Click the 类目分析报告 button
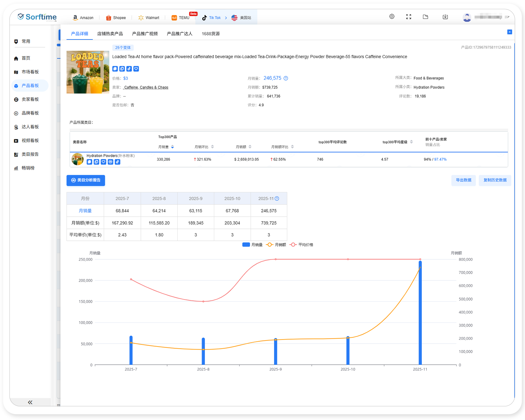525x420 pixels. (x=86, y=180)
